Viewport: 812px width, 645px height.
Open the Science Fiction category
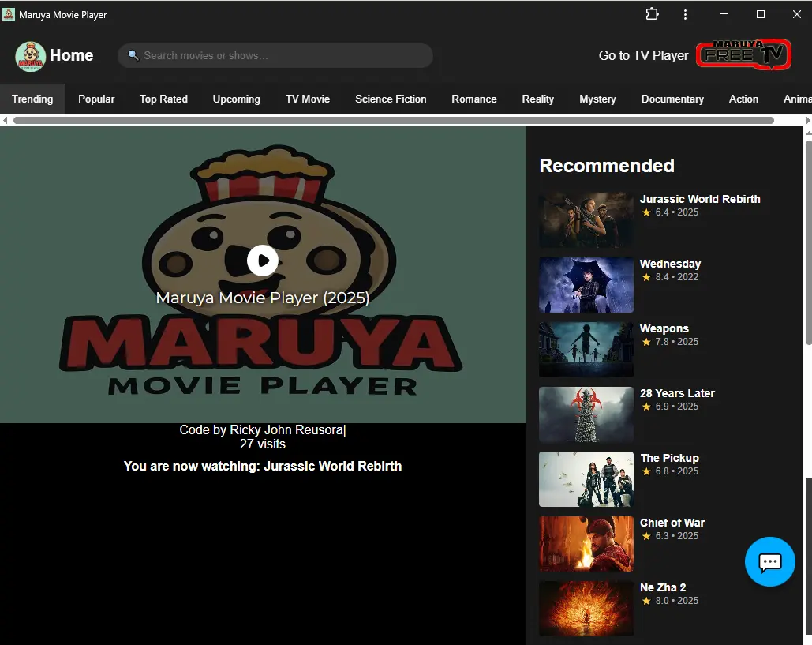pos(391,99)
